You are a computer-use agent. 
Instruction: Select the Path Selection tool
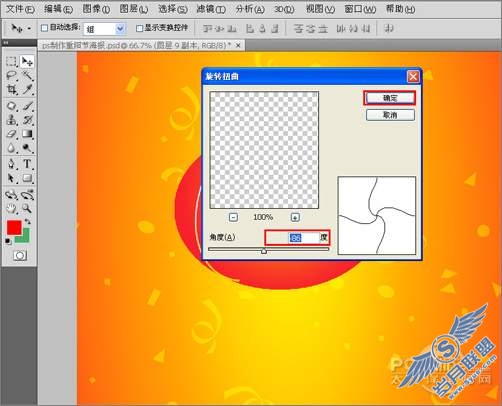(x=11, y=178)
